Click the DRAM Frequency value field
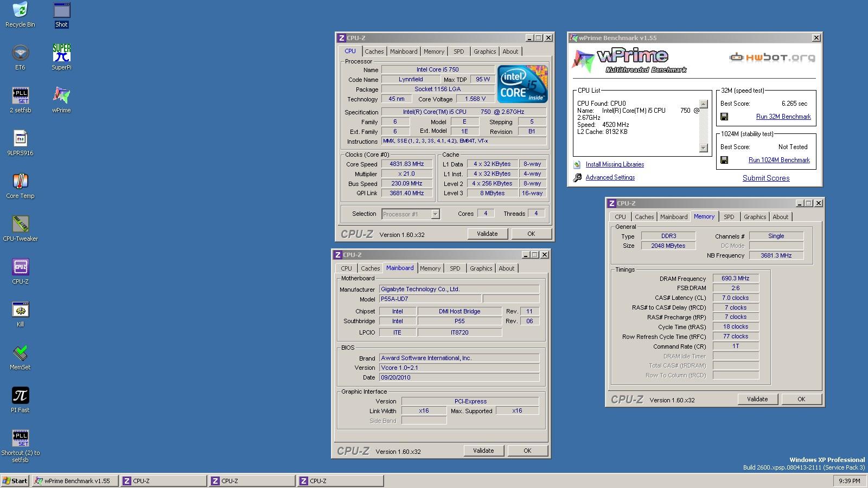The width and height of the screenshot is (868, 488). point(736,278)
